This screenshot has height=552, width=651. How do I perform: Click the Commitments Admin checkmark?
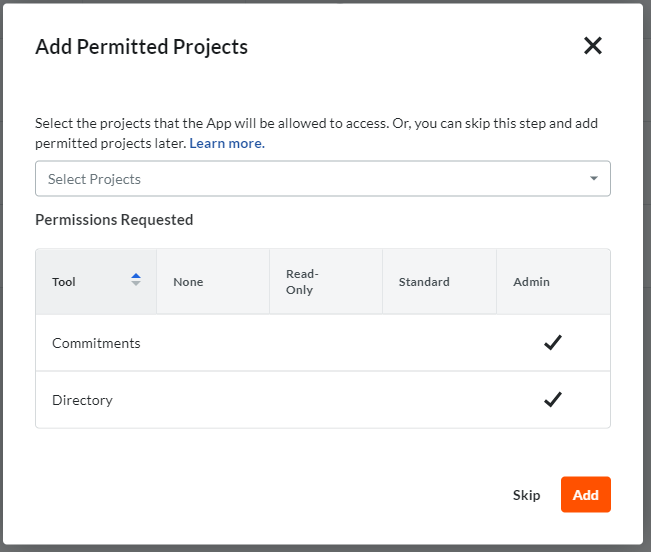tap(553, 342)
